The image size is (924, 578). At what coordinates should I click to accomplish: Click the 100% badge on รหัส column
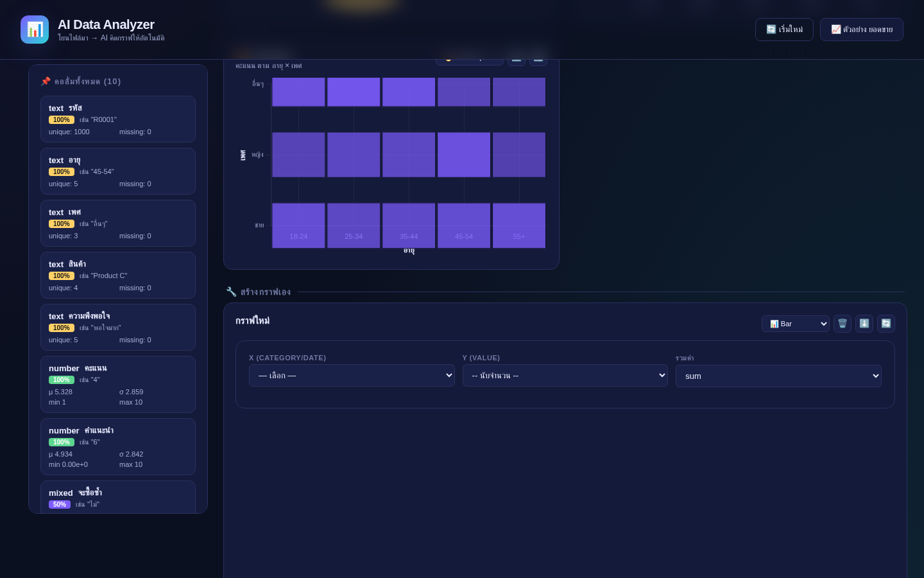coord(62,120)
